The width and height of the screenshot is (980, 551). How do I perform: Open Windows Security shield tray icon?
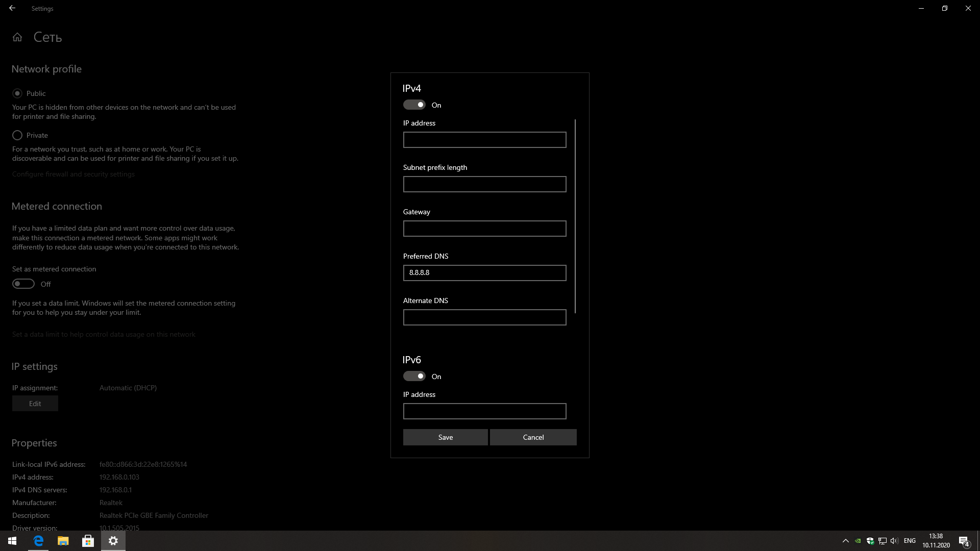[870, 541]
